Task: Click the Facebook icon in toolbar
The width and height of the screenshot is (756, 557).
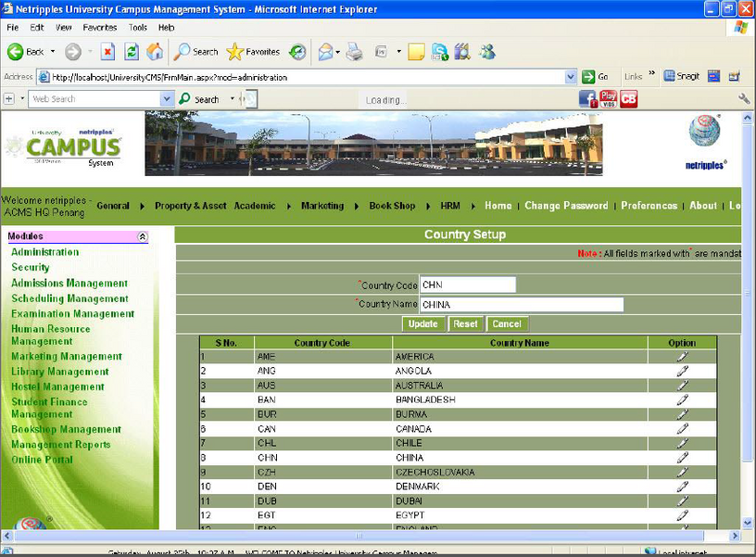Action: tap(587, 99)
